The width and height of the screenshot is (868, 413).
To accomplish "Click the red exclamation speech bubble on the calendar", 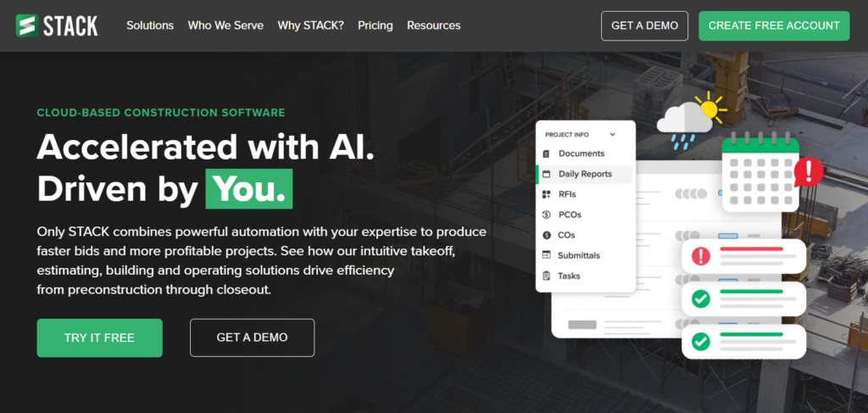I will click(809, 172).
